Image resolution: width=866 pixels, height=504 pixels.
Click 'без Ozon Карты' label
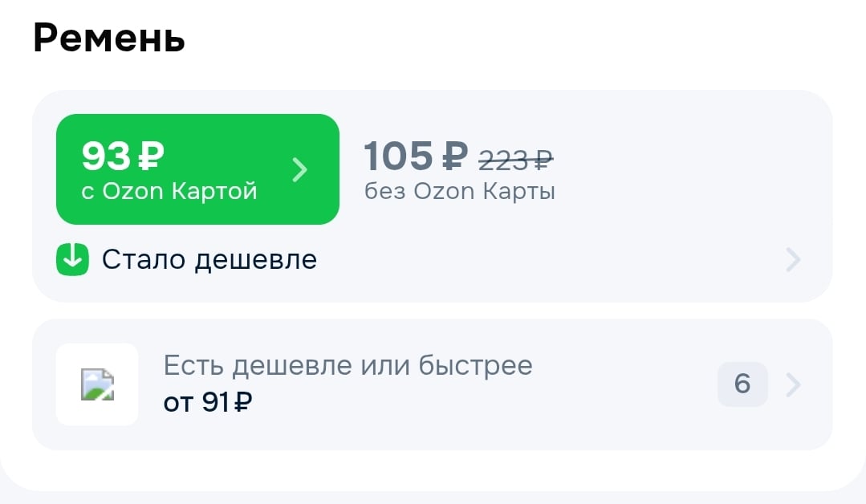pyautogui.click(x=459, y=191)
